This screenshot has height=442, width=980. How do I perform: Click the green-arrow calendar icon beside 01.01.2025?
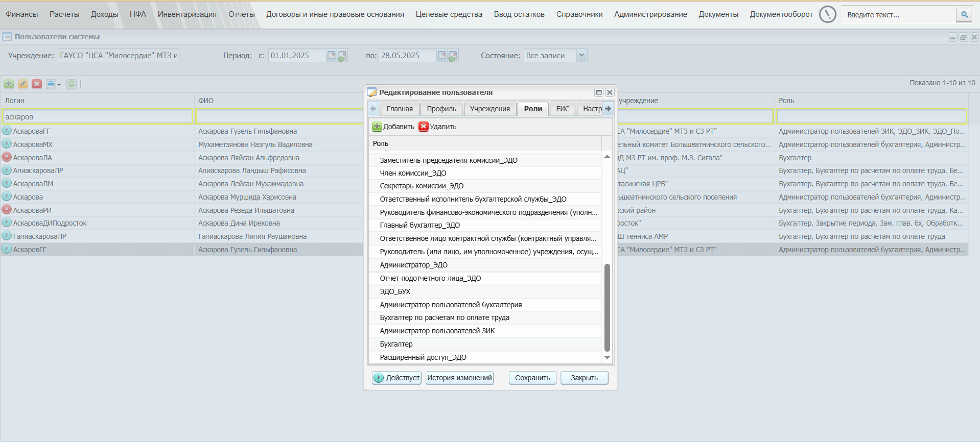(342, 56)
